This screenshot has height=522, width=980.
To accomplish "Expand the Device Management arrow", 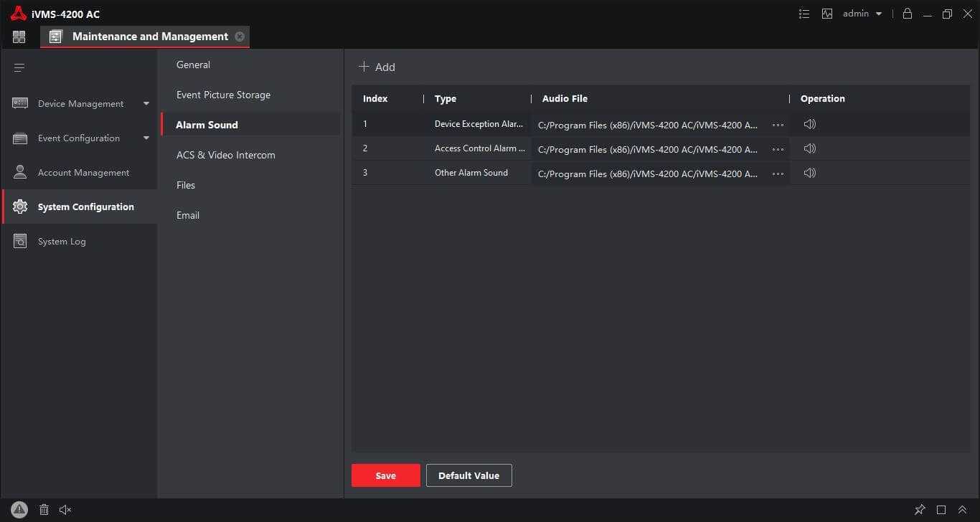I will click(x=146, y=104).
